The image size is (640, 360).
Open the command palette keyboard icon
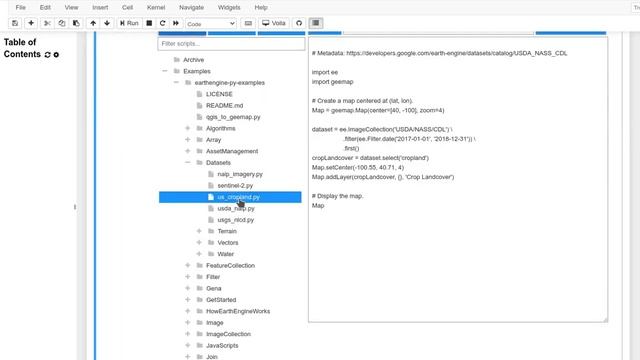[248, 23]
